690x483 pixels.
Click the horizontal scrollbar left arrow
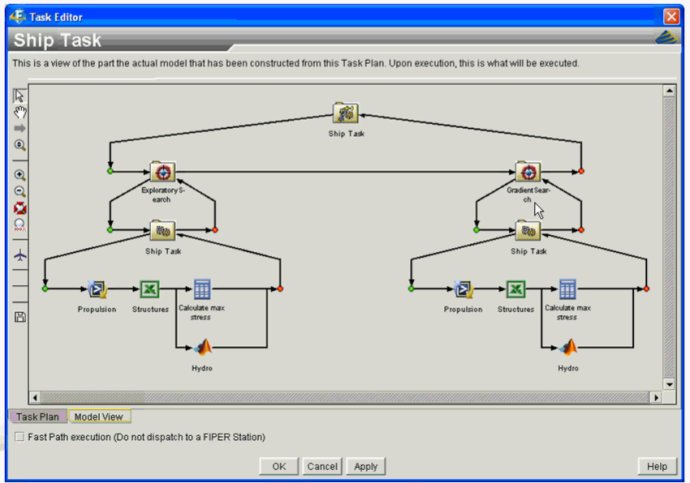[35, 398]
